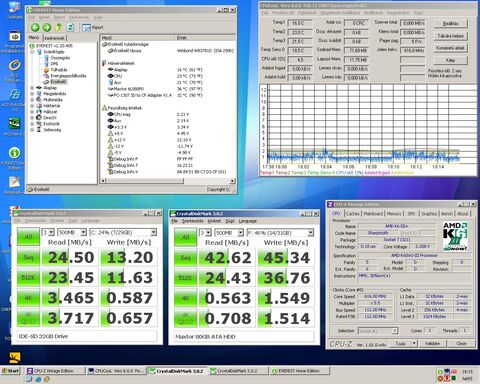Click 4K QD32 button in right CrystalDiskMark
This screenshot has width=480, height=384.
[185, 318]
